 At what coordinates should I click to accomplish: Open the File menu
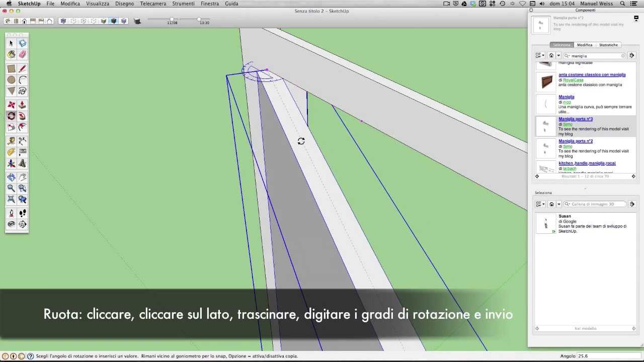click(50, 4)
